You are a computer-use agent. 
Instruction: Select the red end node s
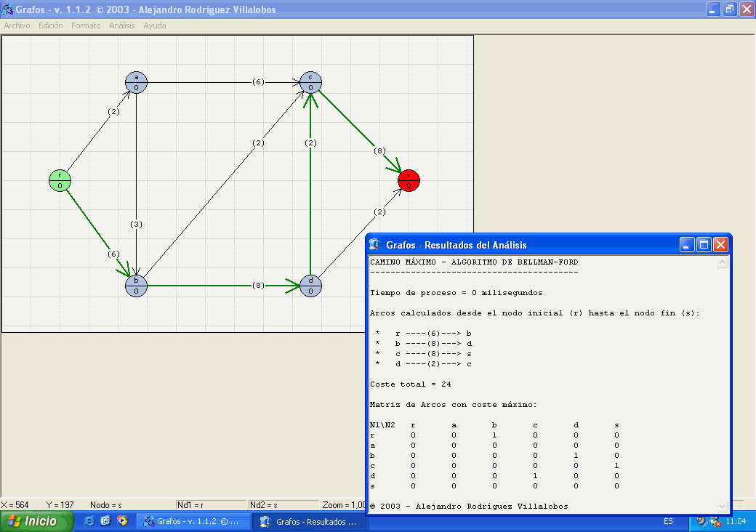click(409, 180)
